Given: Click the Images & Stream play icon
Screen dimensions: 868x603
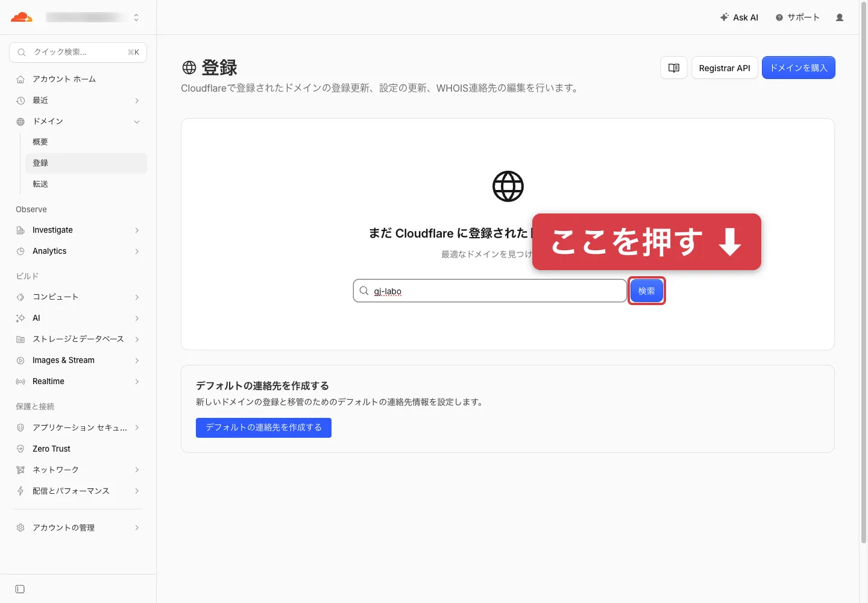Looking at the screenshot, I should 20,361.
